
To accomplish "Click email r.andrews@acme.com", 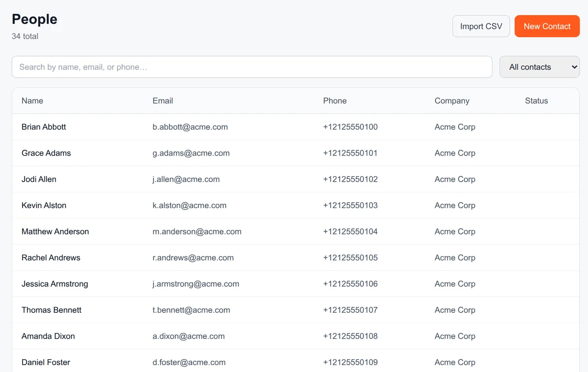I will [193, 258].
